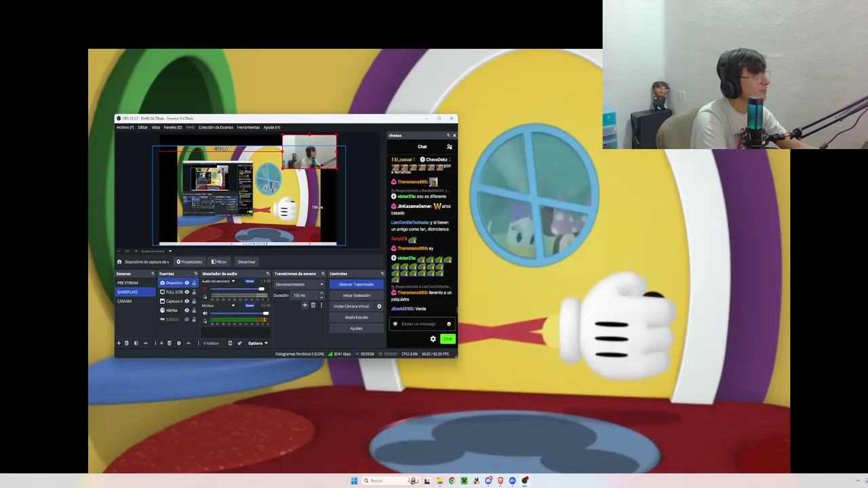
Task: Click Detener Transmisión button
Action: point(356,285)
